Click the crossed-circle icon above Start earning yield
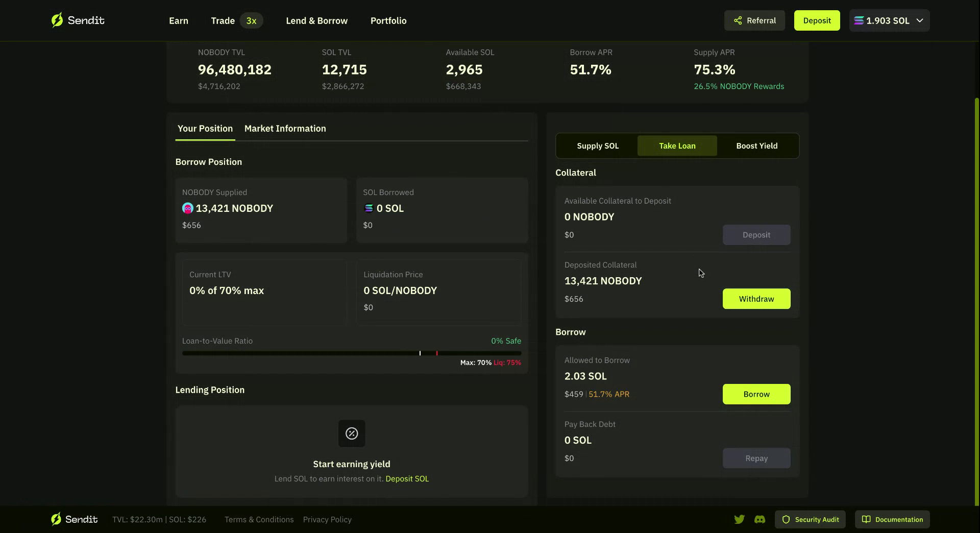The width and height of the screenshot is (980, 533). (351, 433)
